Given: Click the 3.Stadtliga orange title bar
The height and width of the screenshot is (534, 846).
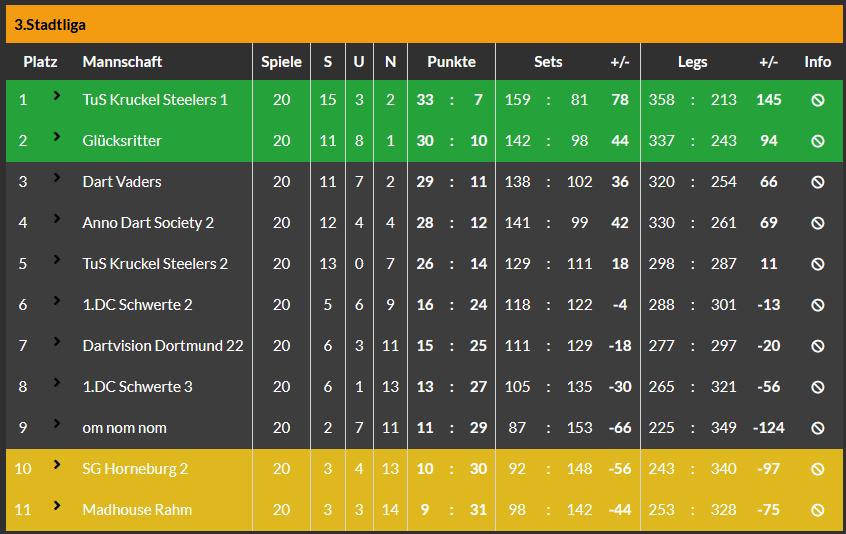Looking at the screenshot, I should coord(423,25).
